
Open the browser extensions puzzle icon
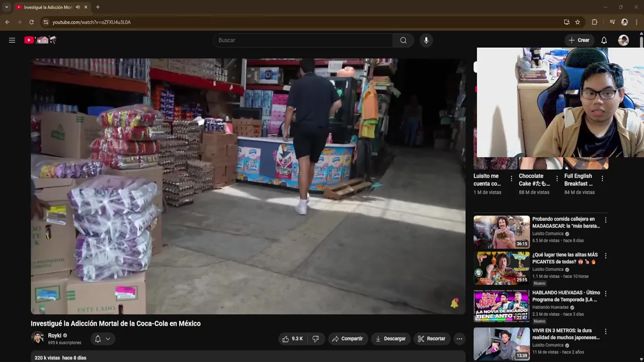(x=595, y=22)
